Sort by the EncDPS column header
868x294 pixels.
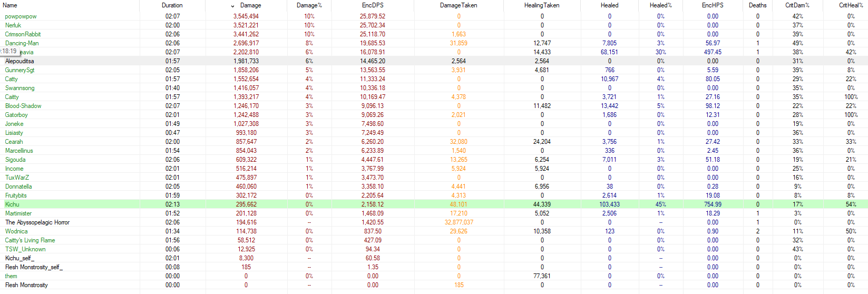click(x=372, y=5)
